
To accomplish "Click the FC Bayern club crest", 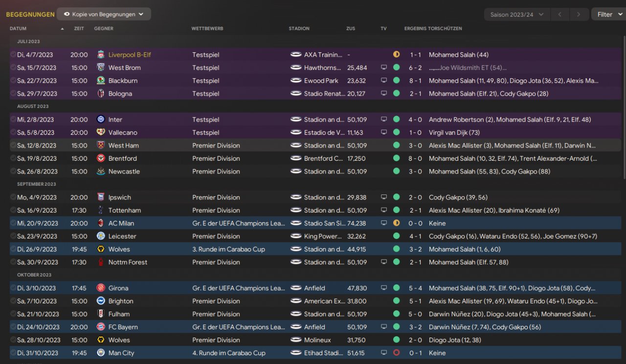I will 101,327.
